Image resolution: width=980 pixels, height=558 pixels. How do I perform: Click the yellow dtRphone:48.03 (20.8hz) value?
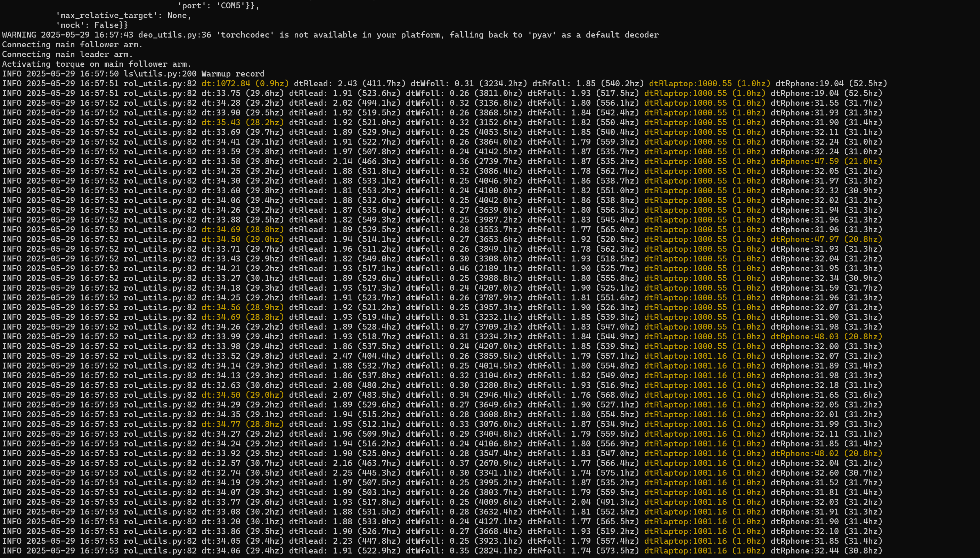[x=826, y=337]
